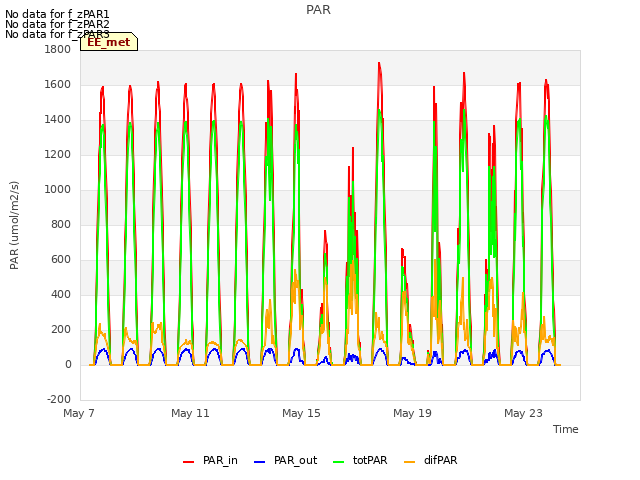Click the Time x-axis label
640x480 pixels.
[566, 429]
